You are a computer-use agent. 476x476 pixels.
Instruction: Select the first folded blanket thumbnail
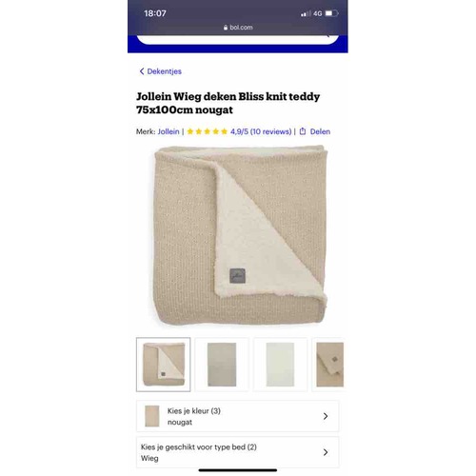[x=164, y=365]
